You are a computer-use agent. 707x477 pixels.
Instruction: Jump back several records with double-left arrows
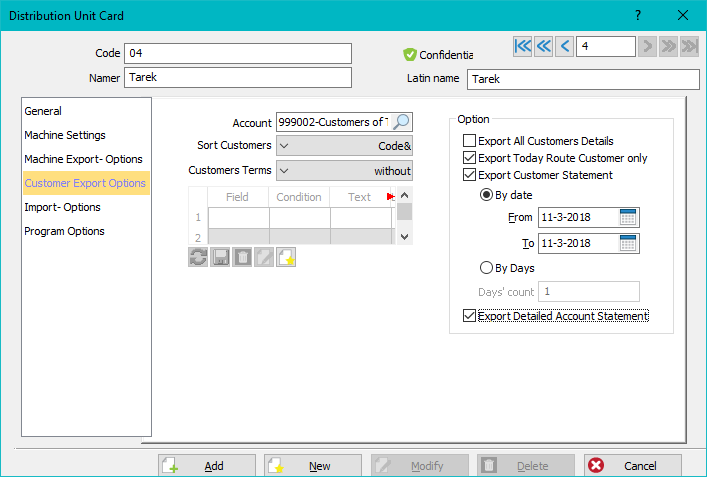click(544, 46)
